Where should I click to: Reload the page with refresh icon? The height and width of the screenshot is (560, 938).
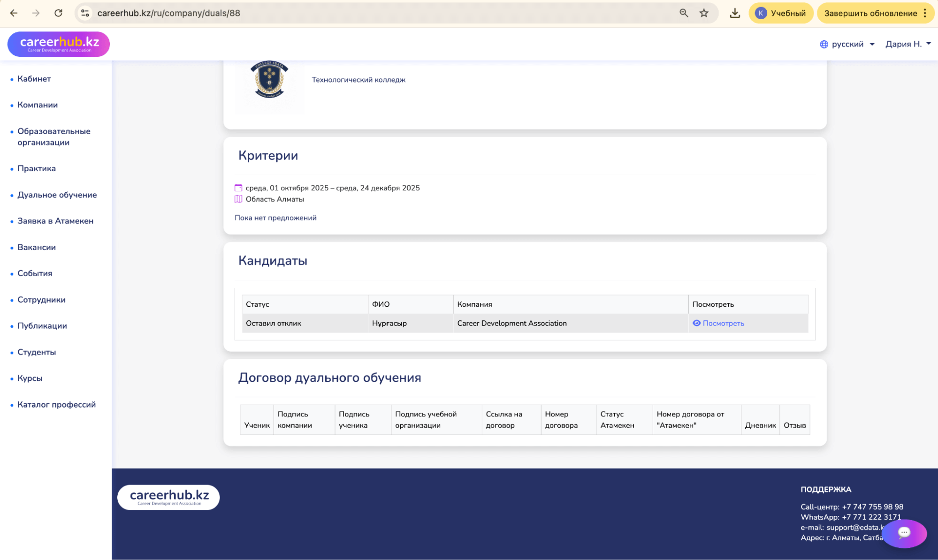coord(58,13)
